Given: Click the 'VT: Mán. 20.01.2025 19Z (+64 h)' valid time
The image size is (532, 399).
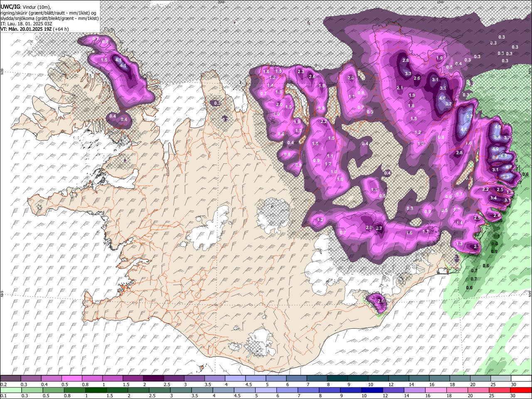Looking at the screenshot, I should (34, 29).
